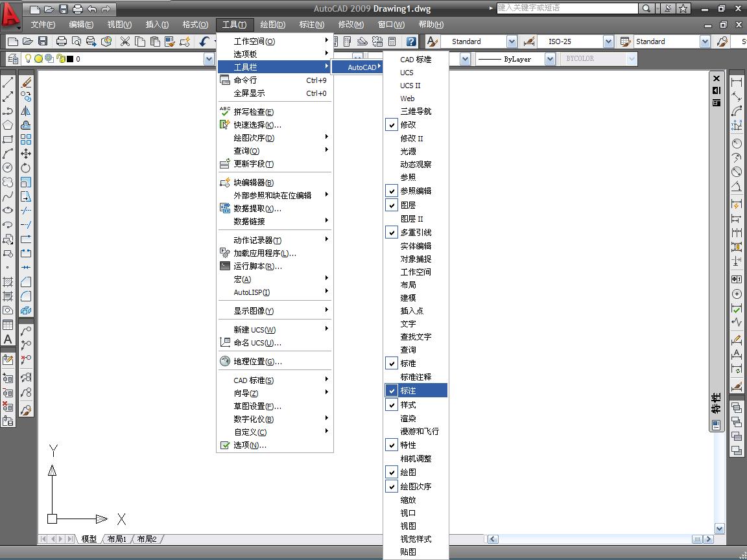Open the 绘图(D) menu

(x=272, y=25)
